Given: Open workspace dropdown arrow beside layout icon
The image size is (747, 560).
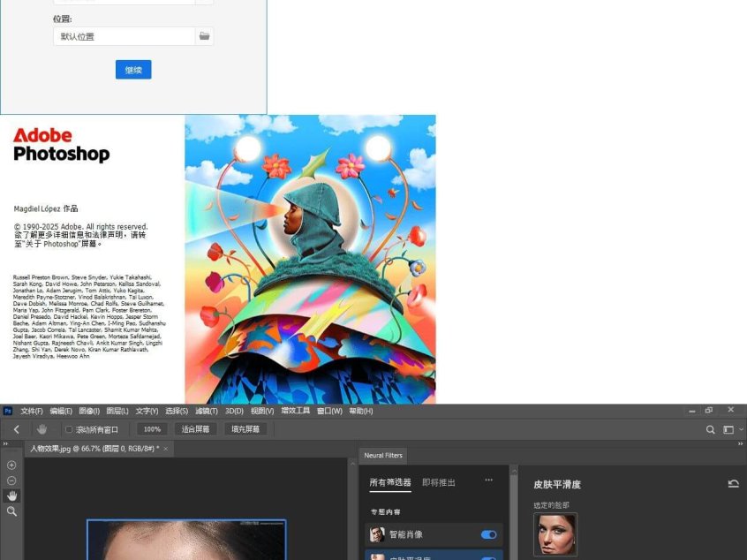Looking at the screenshot, I should coord(741,429).
